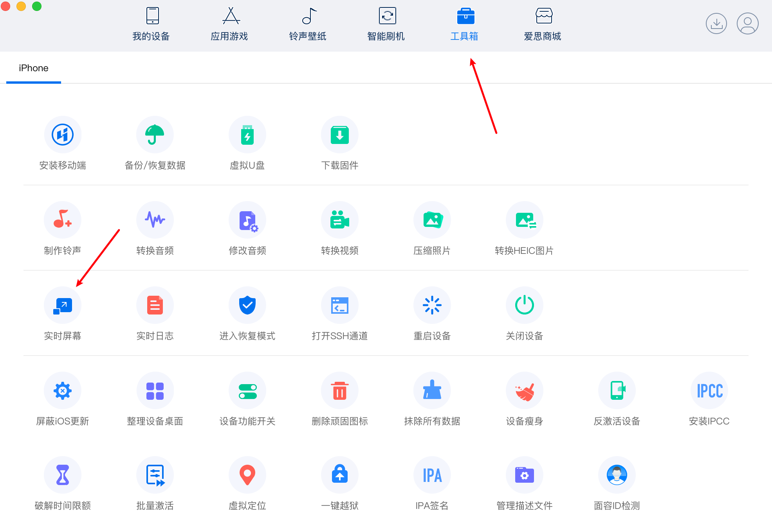This screenshot has height=532, width=772.
Task: Click the user account avatar icon
Action: (x=748, y=23)
